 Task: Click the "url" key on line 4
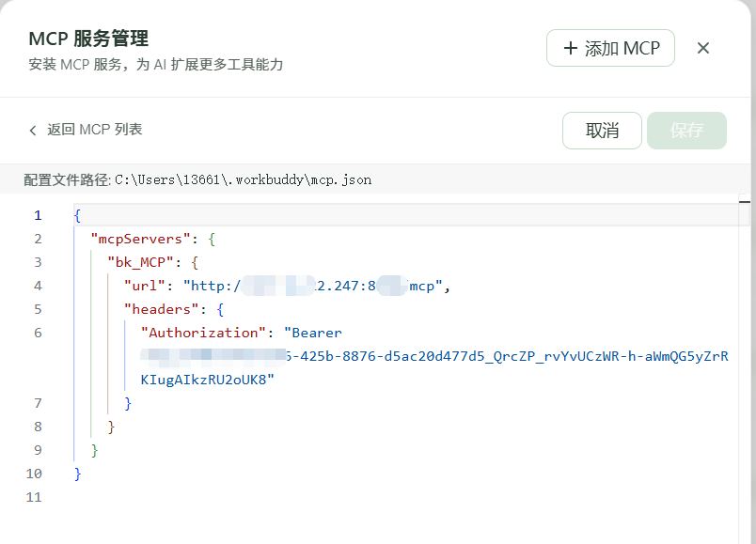145,287
